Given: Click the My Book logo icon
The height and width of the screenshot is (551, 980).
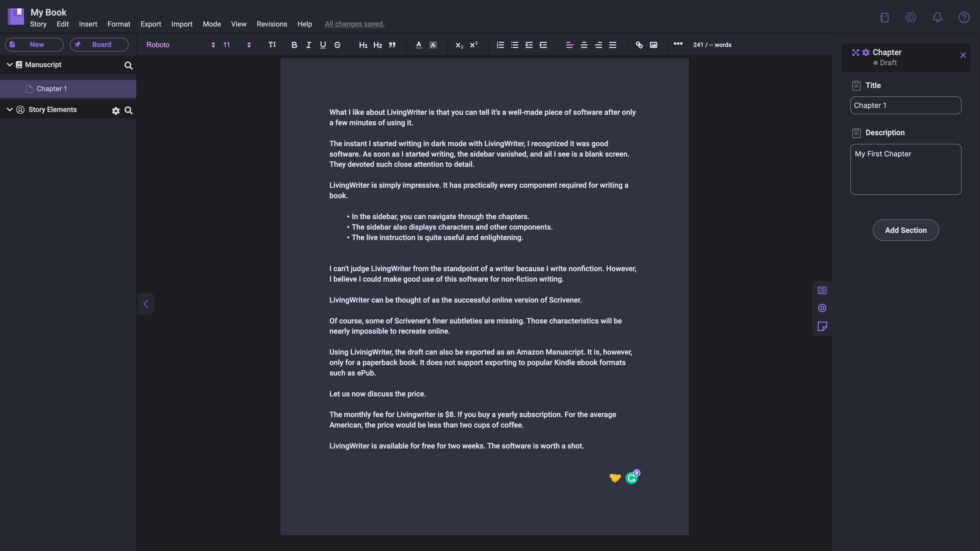Looking at the screenshot, I should click(16, 16).
